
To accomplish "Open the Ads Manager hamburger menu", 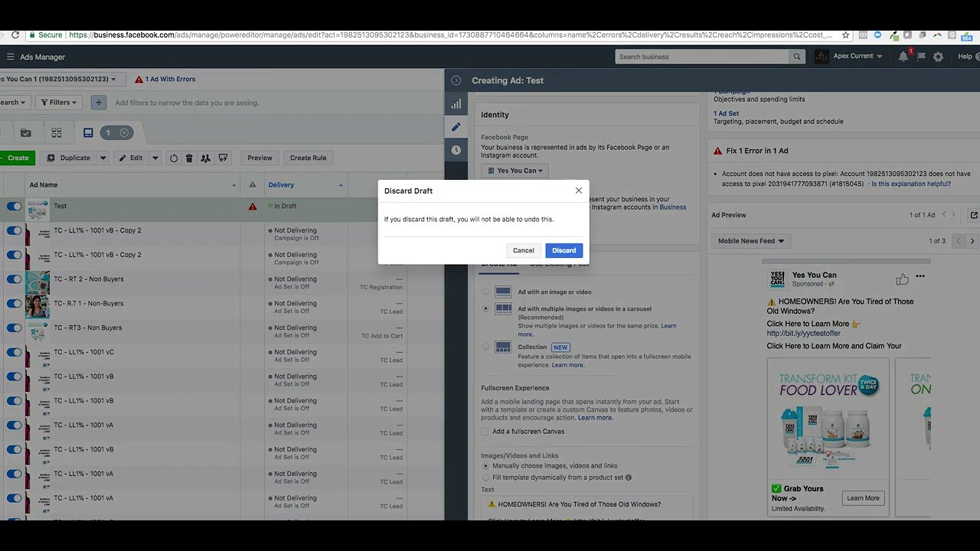I will 11,57.
